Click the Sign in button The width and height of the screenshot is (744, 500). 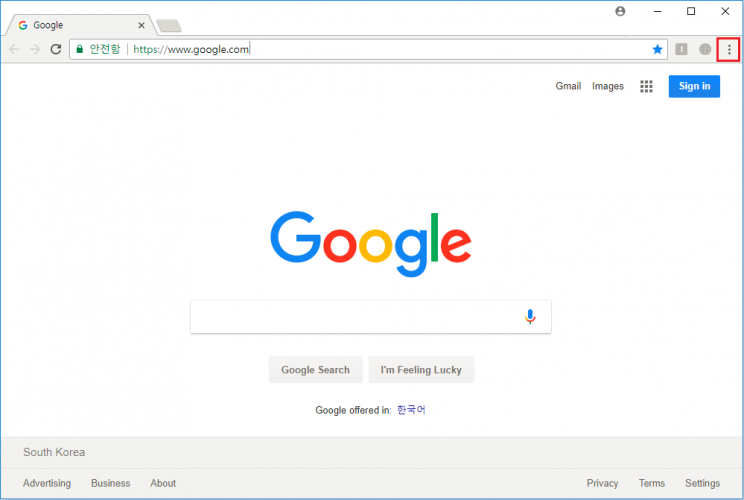[694, 86]
